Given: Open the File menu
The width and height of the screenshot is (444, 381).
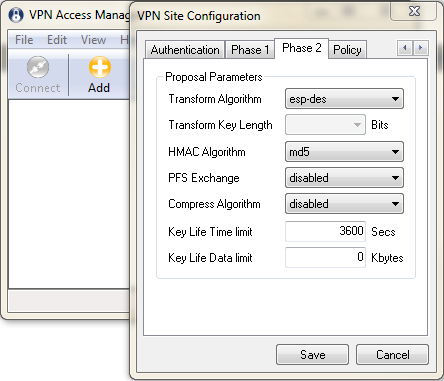Looking at the screenshot, I should pos(24,40).
